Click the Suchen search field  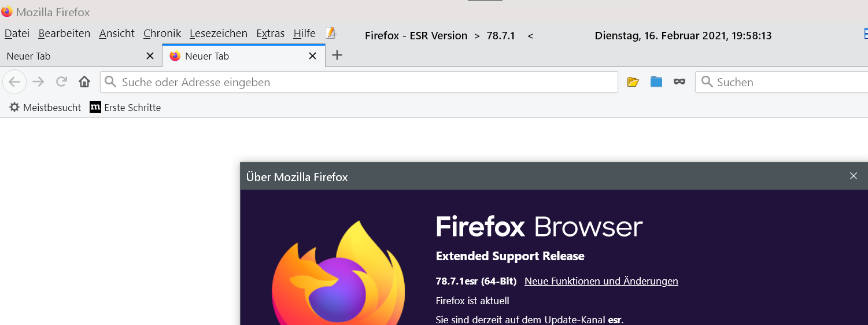click(782, 82)
